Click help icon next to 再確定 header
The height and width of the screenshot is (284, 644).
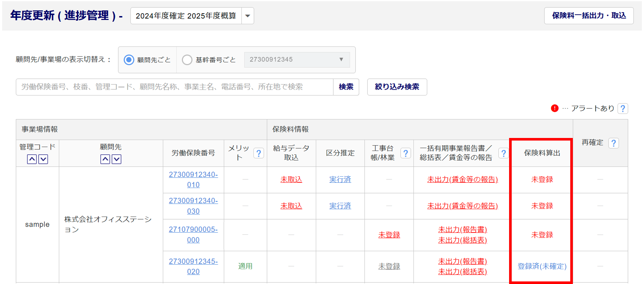point(614,143)
